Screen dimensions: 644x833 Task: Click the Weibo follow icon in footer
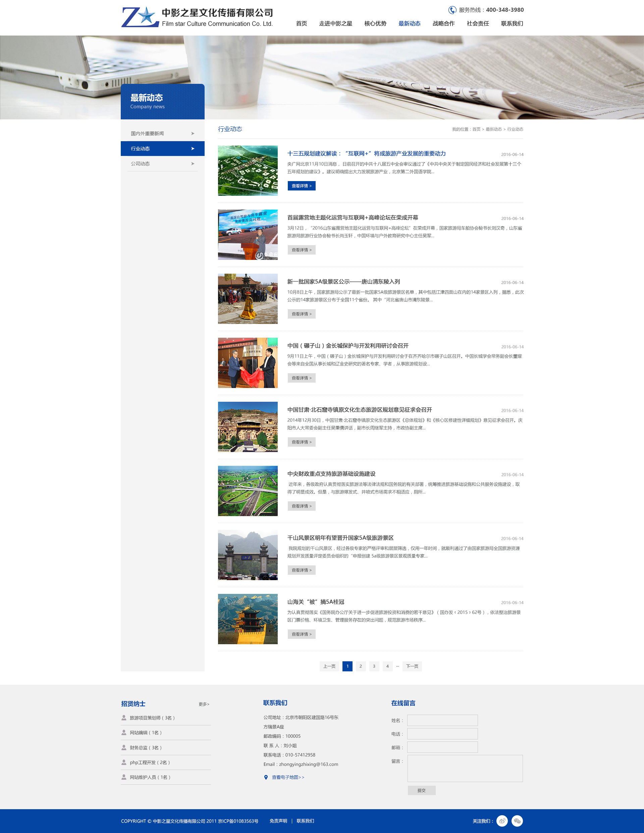point(502,821)
